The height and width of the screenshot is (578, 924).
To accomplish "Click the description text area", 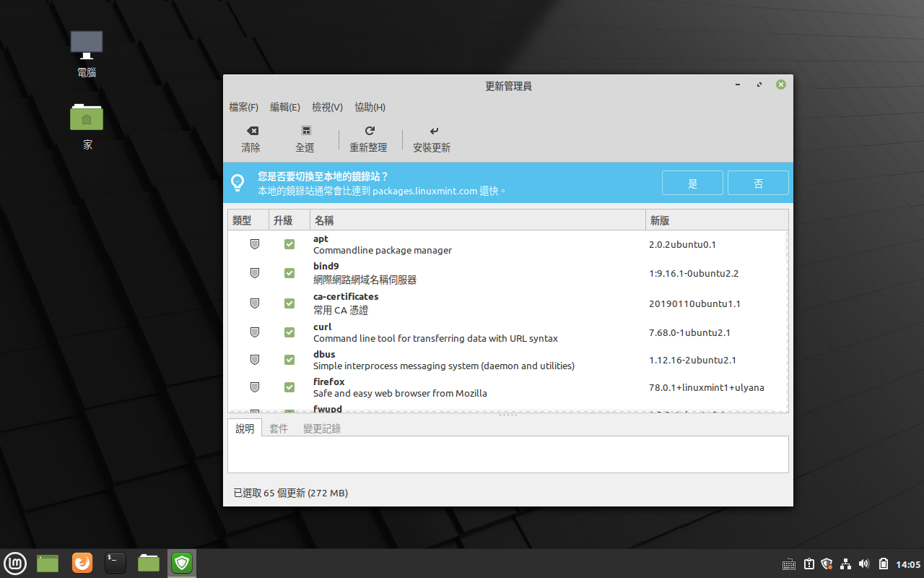I will tap(508, 454).
